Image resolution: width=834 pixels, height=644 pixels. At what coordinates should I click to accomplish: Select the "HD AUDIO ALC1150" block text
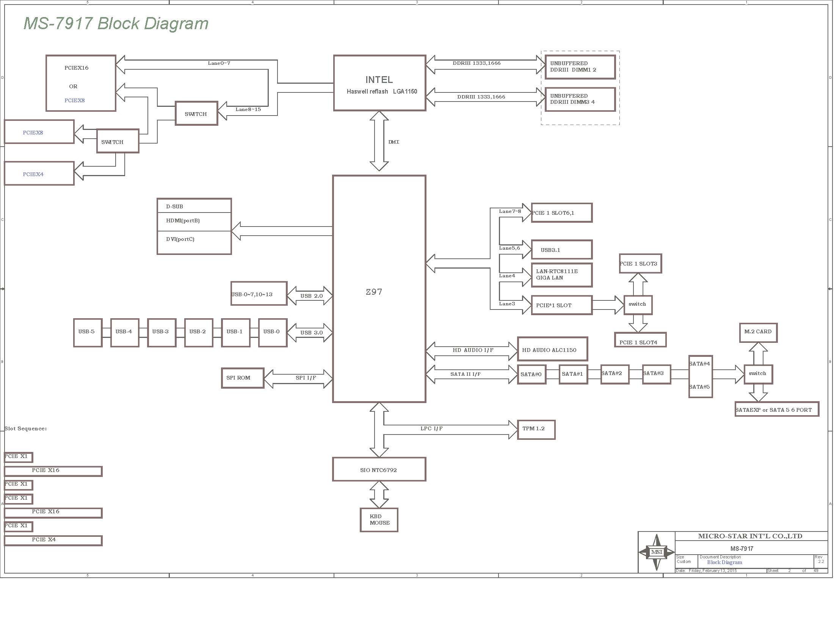pyautogui.click(x=549, y=350)
